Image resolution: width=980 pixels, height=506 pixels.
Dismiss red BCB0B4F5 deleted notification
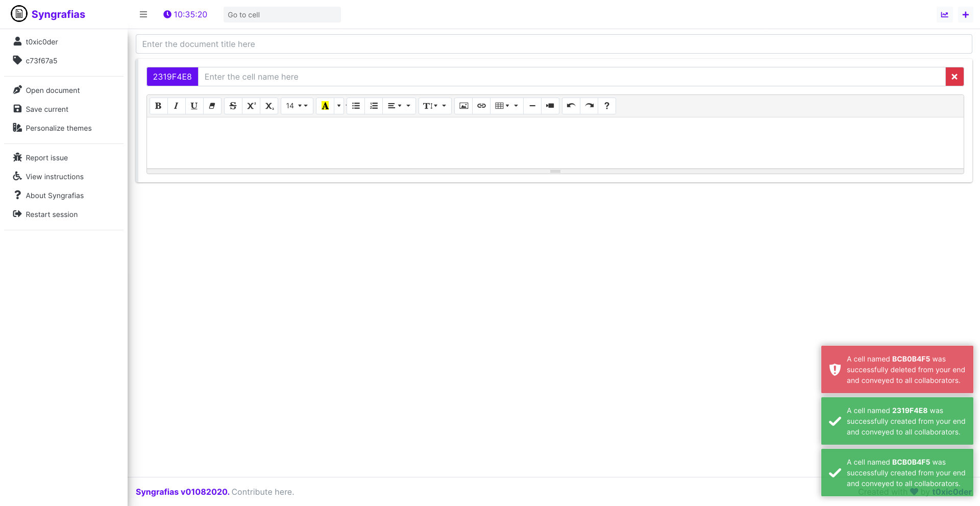point(897,370)
